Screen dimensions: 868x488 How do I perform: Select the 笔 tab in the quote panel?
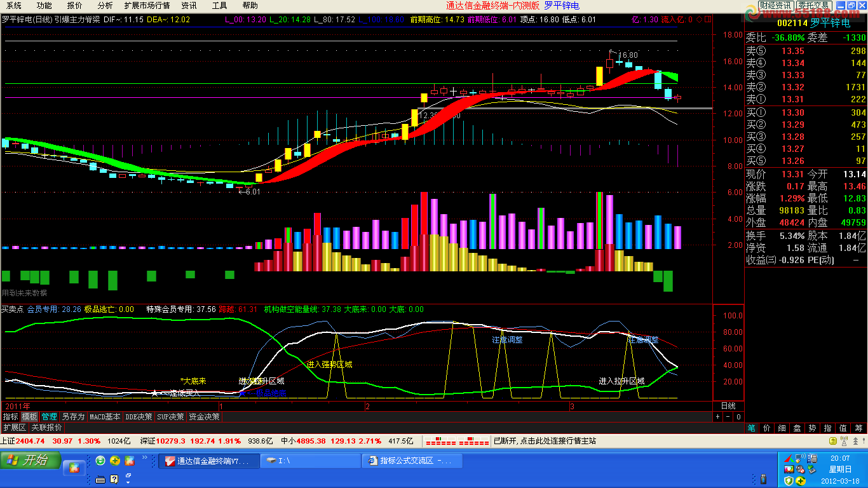(x=752, y=428)
